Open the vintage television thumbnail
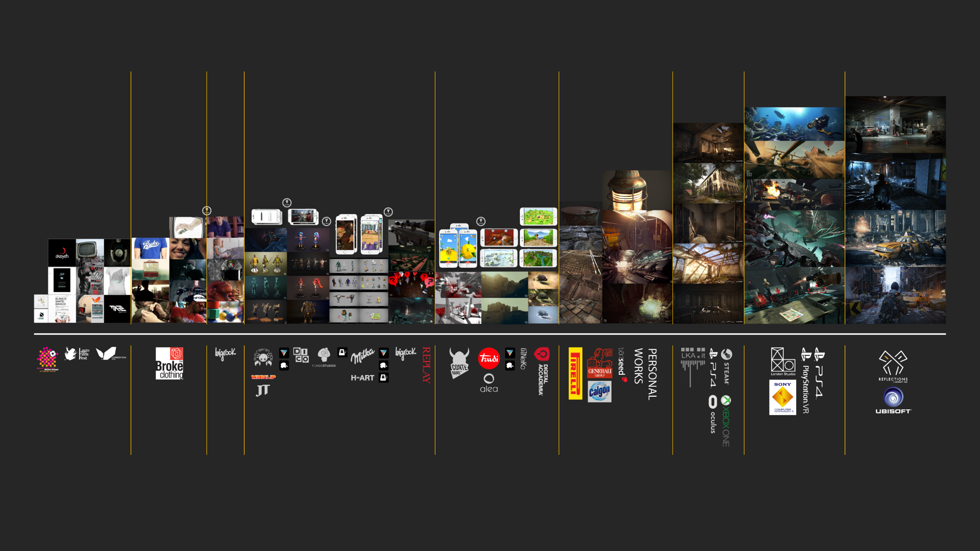Image resolution: width=980 pixels, height=551 pixels. pyautogui.click(x=90, y=253)
